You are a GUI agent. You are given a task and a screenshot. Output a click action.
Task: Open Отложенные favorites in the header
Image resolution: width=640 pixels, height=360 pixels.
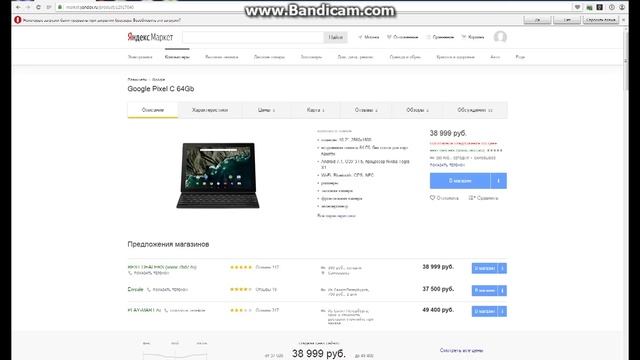coord(403,37)
